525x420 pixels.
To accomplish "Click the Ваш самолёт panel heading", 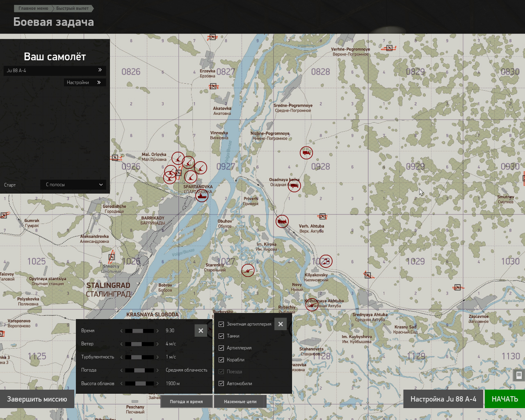I will coord(55,57).
